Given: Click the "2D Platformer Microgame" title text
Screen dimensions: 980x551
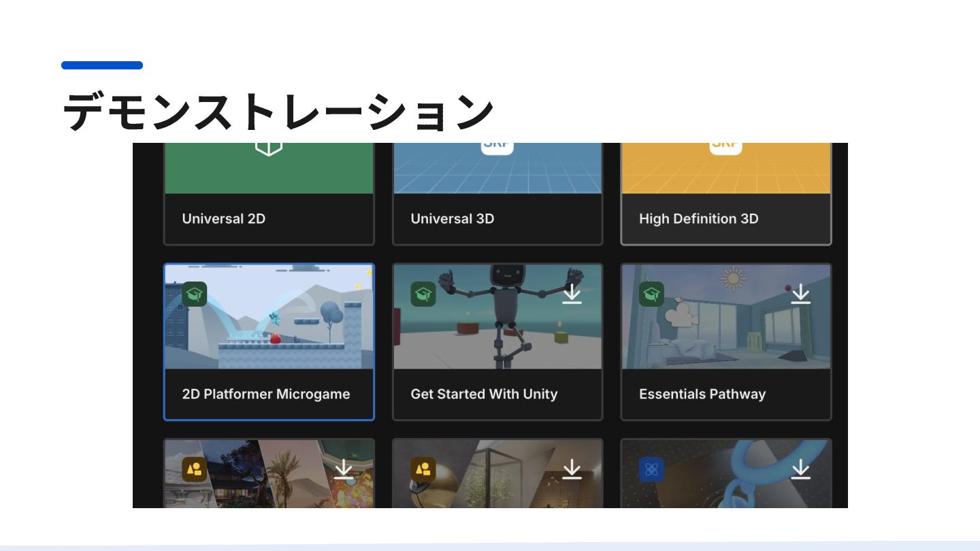Looking at the screenshot, I should pos(266,395).
